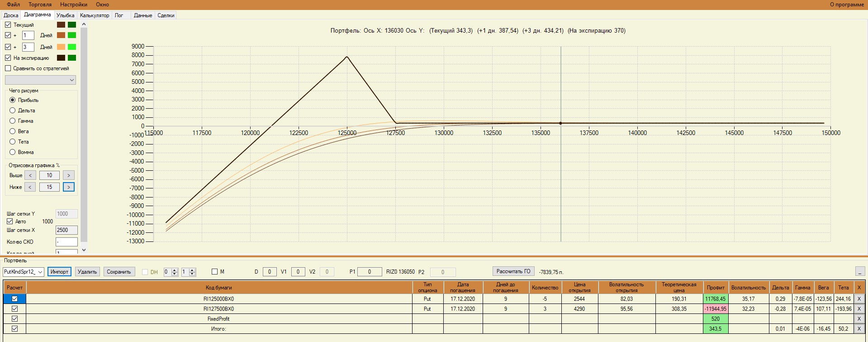Image resolution: width=868 pixels, height=342 pixels.
Task: Click the Ниже percentage field showing 15
Action: pos(49,187)
